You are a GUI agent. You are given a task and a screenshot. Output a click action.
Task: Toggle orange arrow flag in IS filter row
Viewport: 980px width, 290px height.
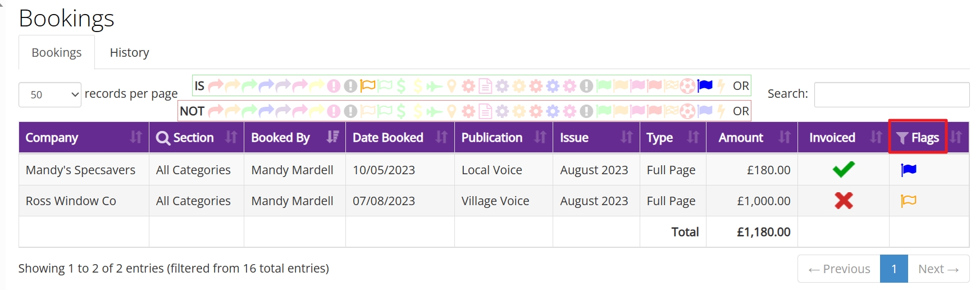pos(233,86)
